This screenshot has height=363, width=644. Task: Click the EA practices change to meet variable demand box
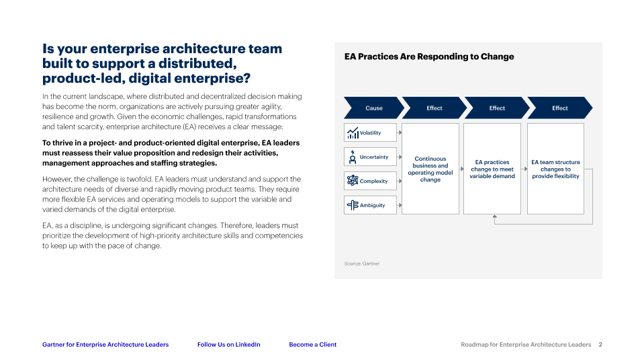point(492,169)
